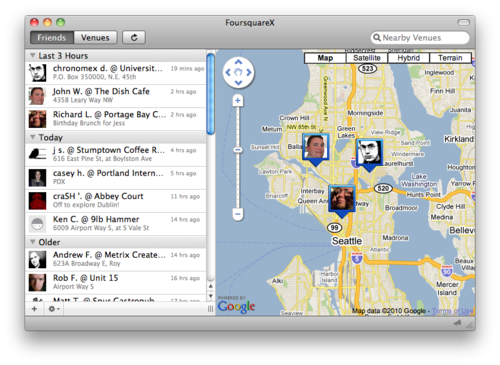
Task: Click the 520 highway shield on map
Action: 383,188
